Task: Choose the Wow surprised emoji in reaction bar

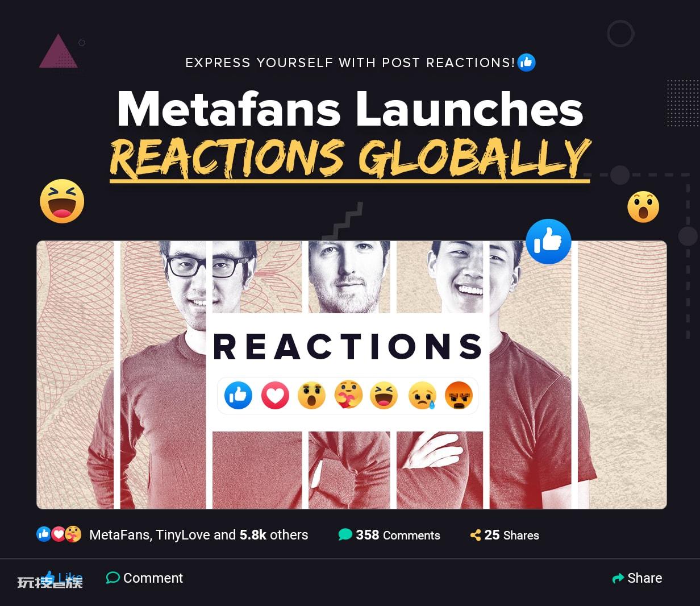Action: (x=311, y=395)
